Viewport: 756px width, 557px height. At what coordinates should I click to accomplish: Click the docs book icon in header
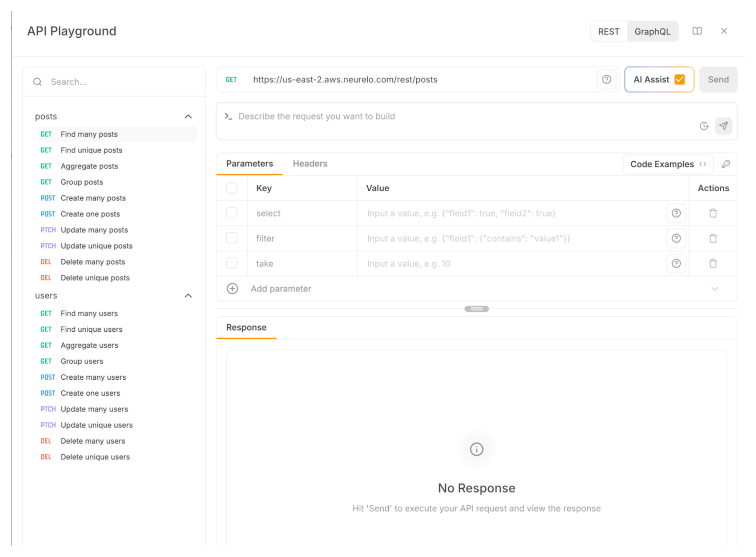(x=697, y=31)
